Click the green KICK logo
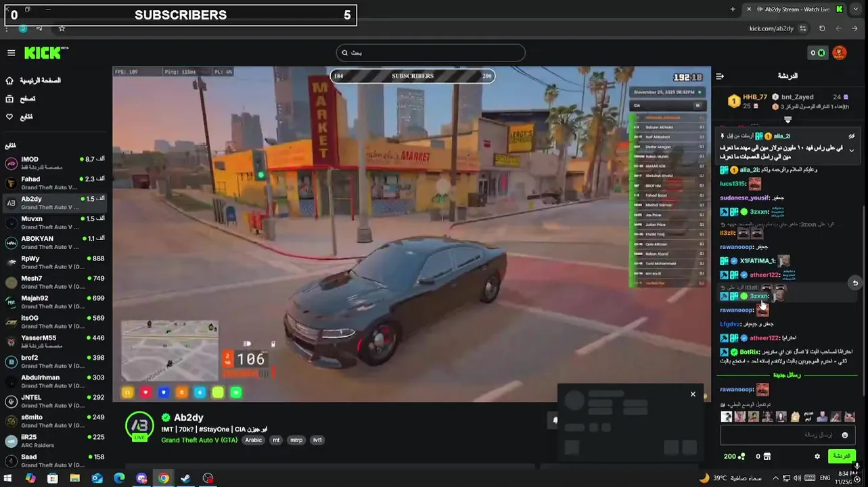 [46, 52]
